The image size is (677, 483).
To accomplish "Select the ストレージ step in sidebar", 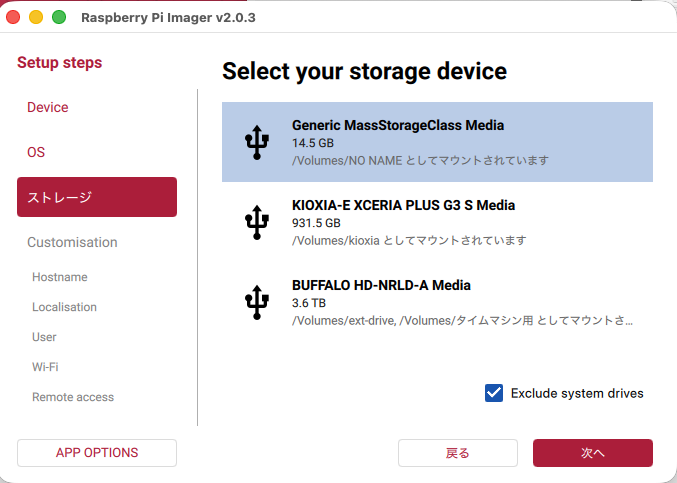I will [97, 197].
